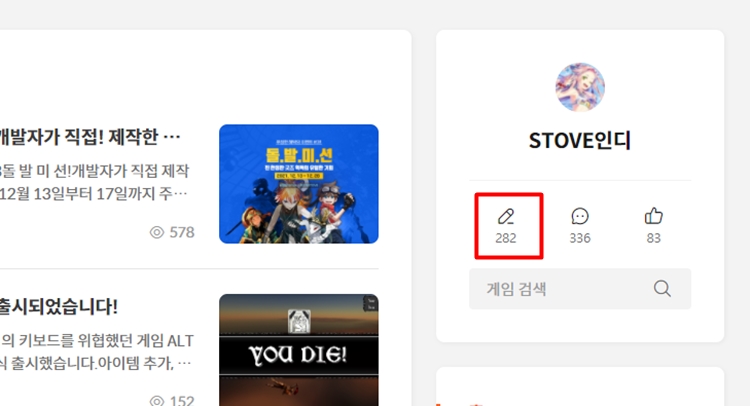Click the thumbs-up likes icon showing 83
This screenshot has width=750, height=406.
point(653,216)
